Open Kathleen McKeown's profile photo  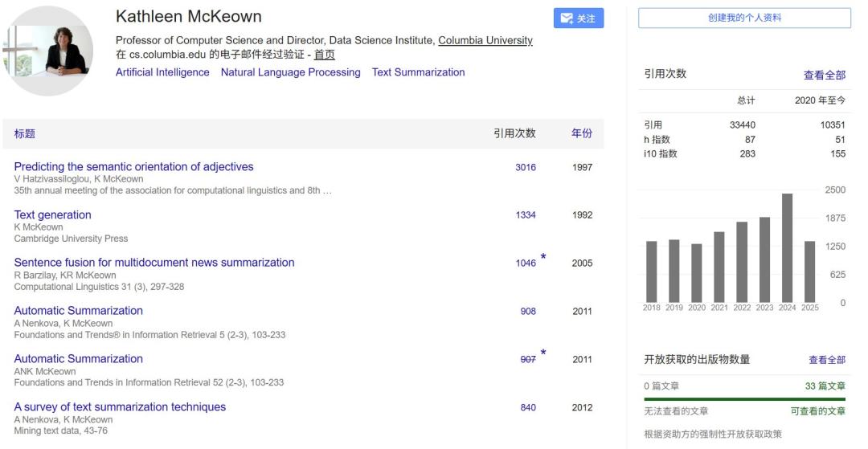pos(47,51)
